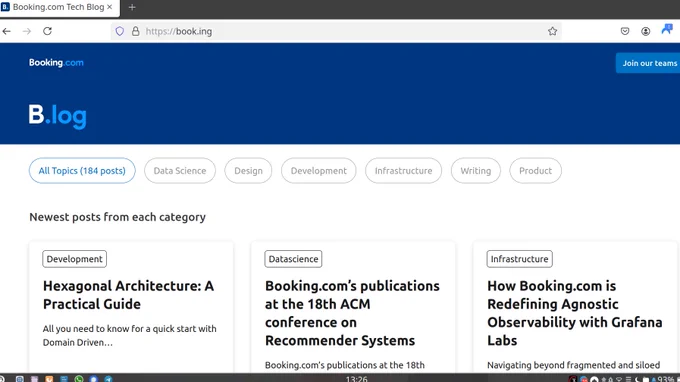680x382 pixels.
Task: Open WhatsApp from the taskbar
Action: point(78,379)
